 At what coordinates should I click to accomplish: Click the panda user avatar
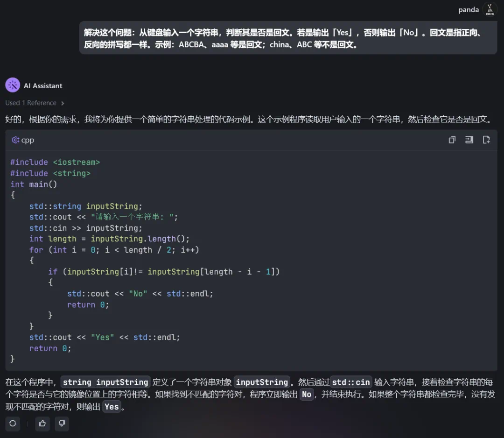pyautogui.click(x=490, y=9)
